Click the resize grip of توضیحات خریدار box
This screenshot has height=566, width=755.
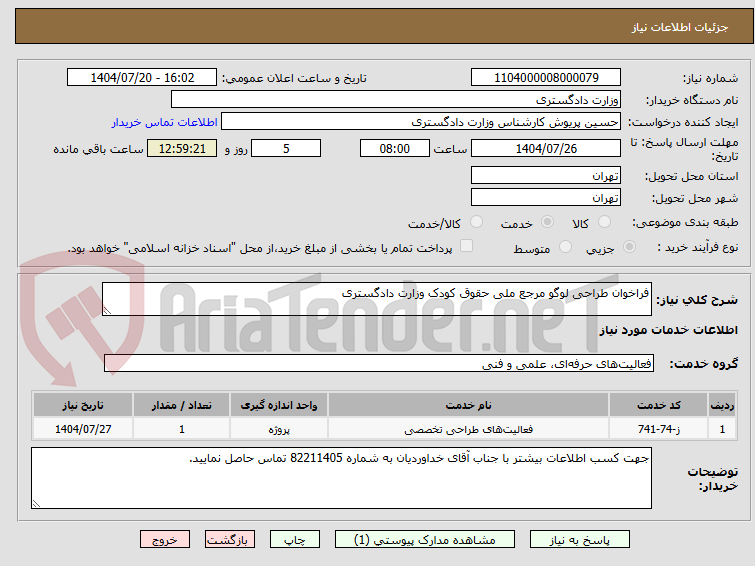pyautogui.click(x=36, y=504)
